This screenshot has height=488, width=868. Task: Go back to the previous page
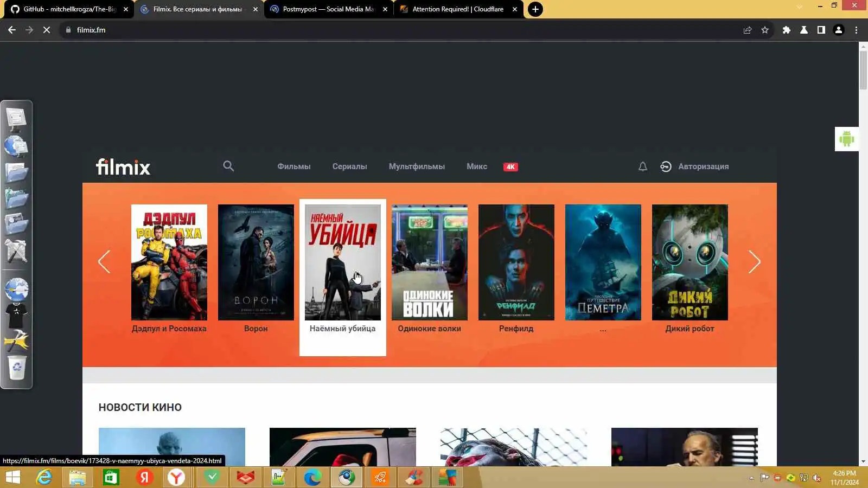pyautogui.click(x=12, y=30)
